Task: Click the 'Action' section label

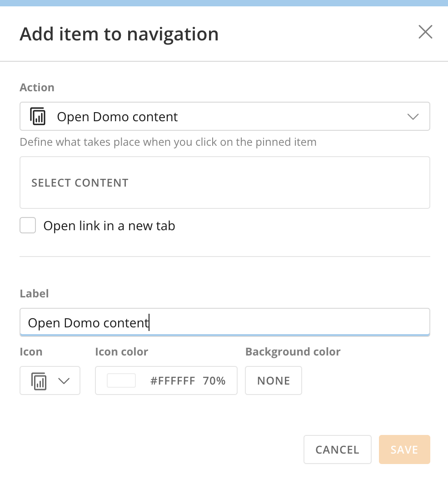Action: pyautogui.click(x=37, y=87)
